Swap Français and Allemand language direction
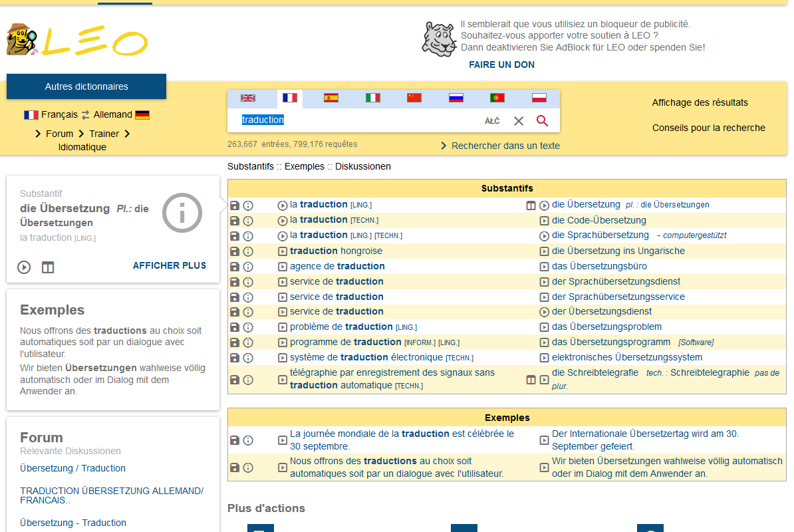Viewport: 794px width, 532px height. coord(86,115)
